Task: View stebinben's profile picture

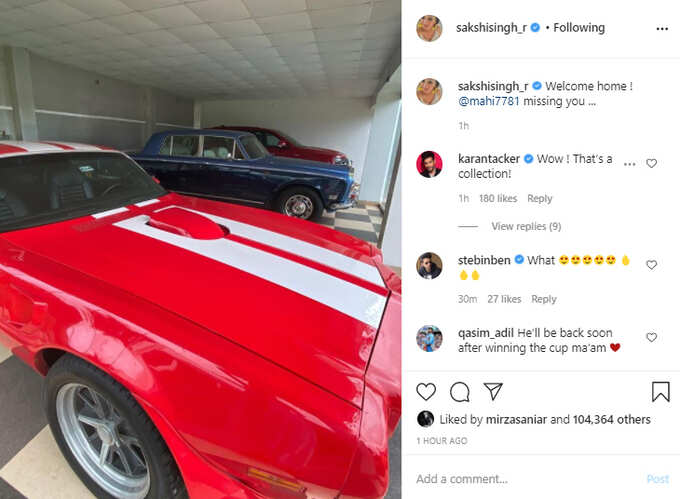Action: (x=429, y=266)
